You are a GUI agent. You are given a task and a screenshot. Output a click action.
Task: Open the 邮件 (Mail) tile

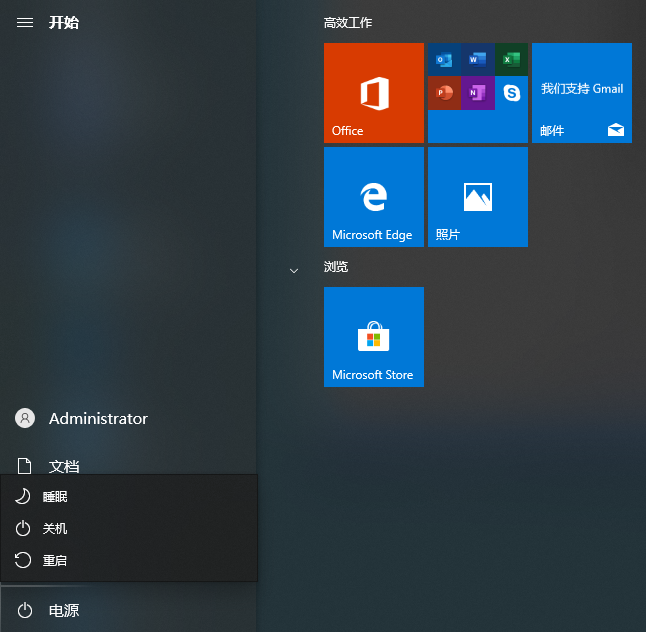click(x=582, y=93)
